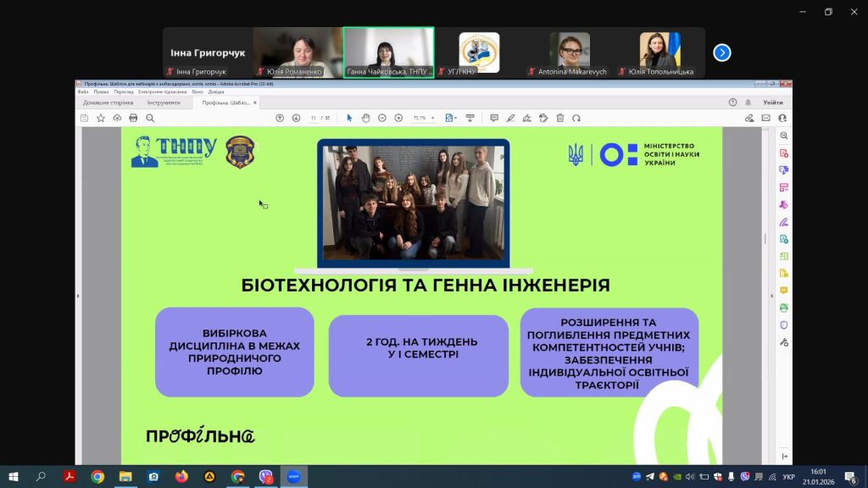Select the hand pan tool

365,118
